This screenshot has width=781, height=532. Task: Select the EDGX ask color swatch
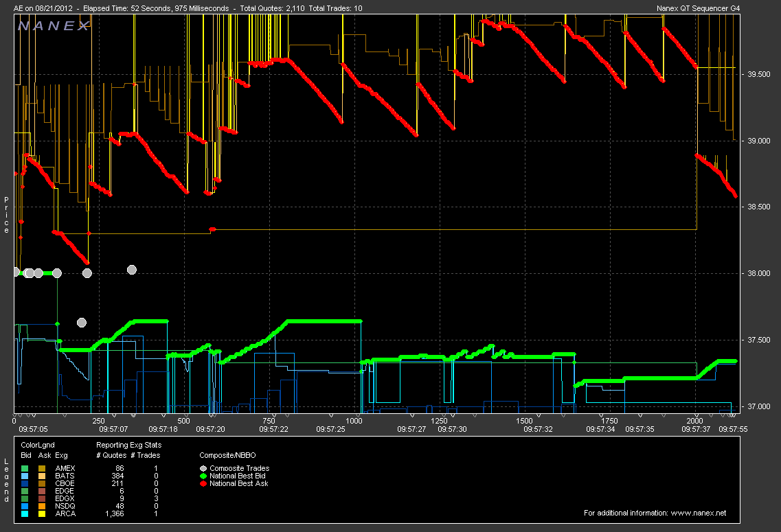point(42,498)
